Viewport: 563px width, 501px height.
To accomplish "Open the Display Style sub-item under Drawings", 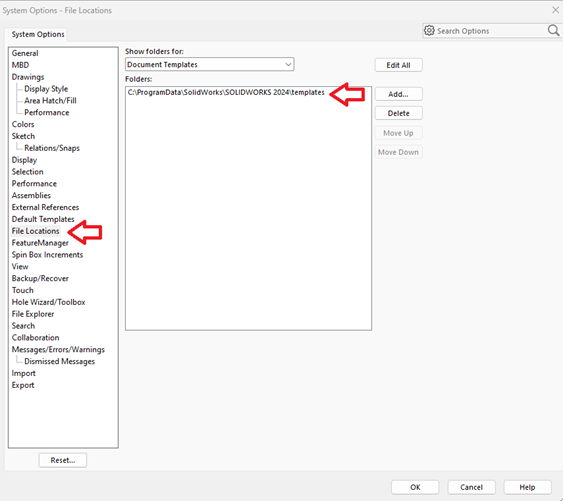I will (46, 89).
